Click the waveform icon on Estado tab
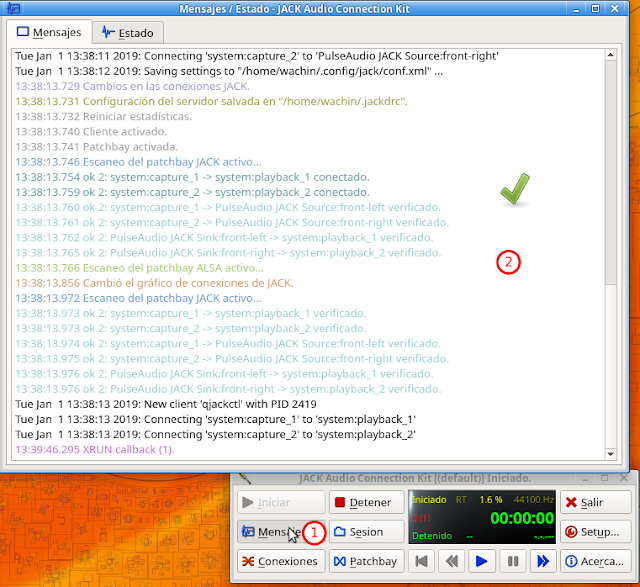The image size is (640, 587). [x=108, y=32]
